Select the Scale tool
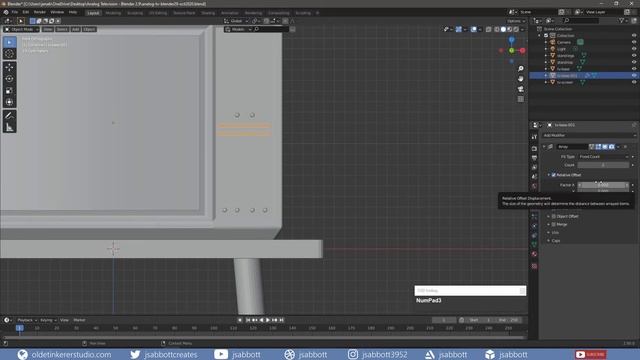Viewport: 640px width, 360px height. 9,91
